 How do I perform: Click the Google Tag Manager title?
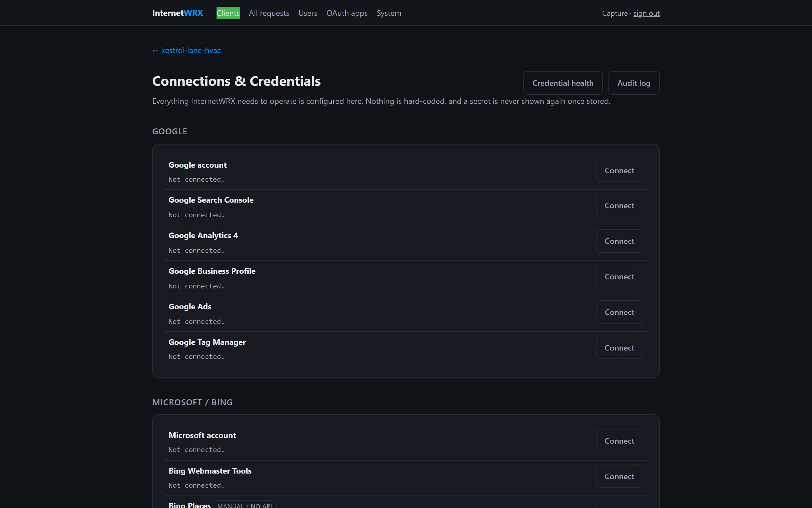pos(207,342)
